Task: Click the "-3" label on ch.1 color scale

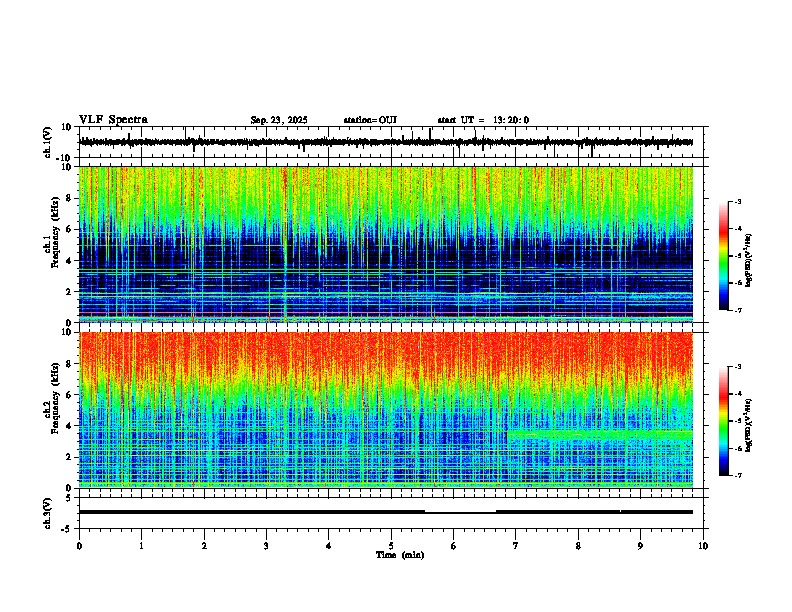Action: [737, 201]
